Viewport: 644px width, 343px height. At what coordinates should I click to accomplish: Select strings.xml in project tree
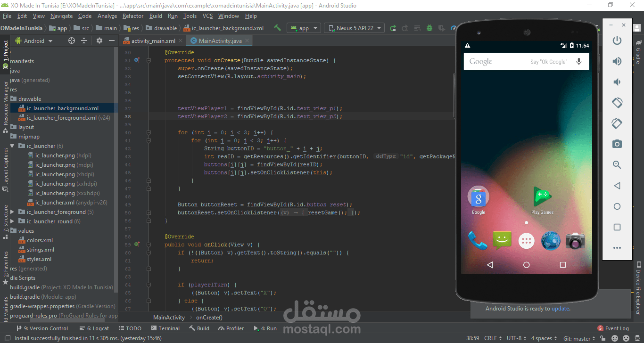coord(40,250)
